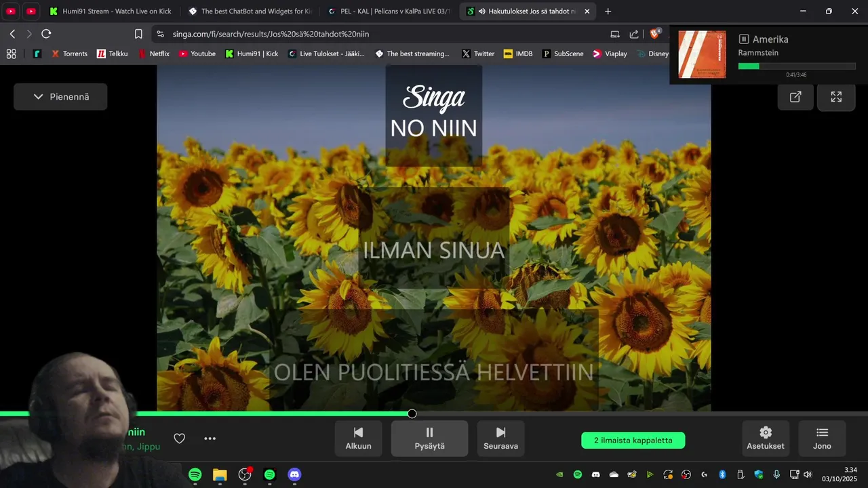Screen dimensions: 868x488
Task: Click safely remove USB tray icon
Action: [741, 474]
